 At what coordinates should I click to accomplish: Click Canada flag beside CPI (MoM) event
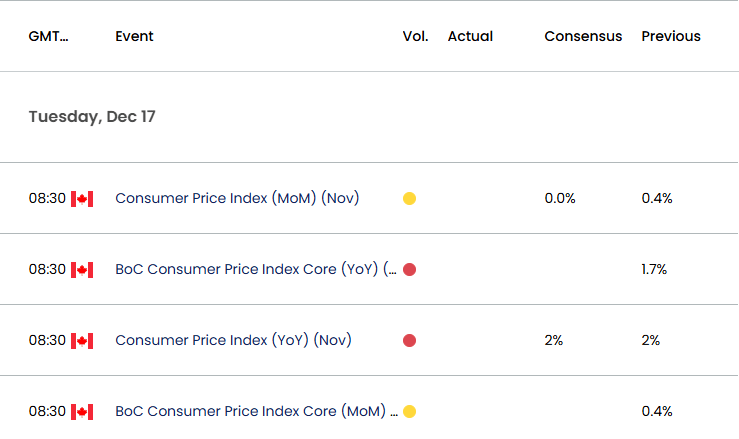tap(82, 199)
